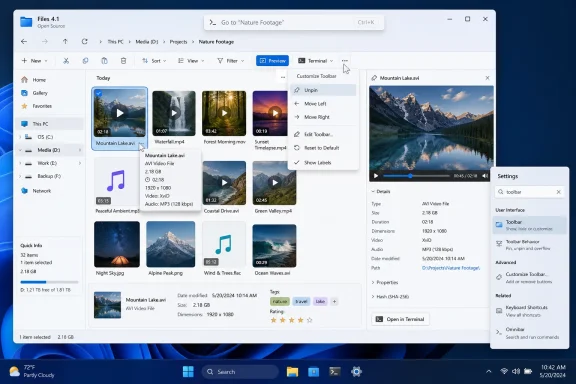The height and width of the screenshot is (384, 576).
Task: Click the Copy icon in toolbar
Action: pyautogui.click(x=85, y=61)
